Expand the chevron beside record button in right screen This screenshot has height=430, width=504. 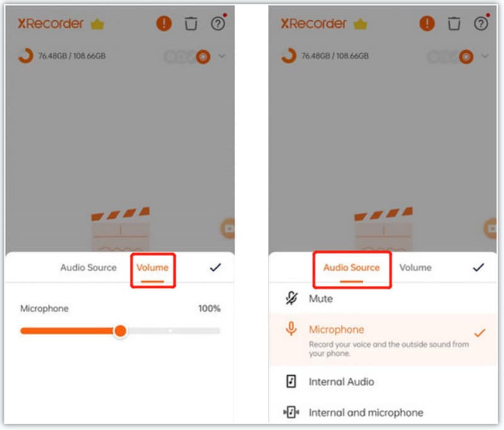[x=484, y=56]
